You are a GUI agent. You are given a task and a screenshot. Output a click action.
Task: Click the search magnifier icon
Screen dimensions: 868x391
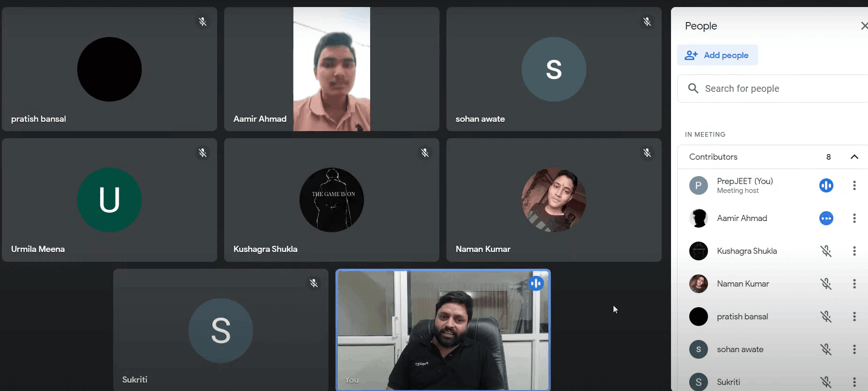coord(693,89)
